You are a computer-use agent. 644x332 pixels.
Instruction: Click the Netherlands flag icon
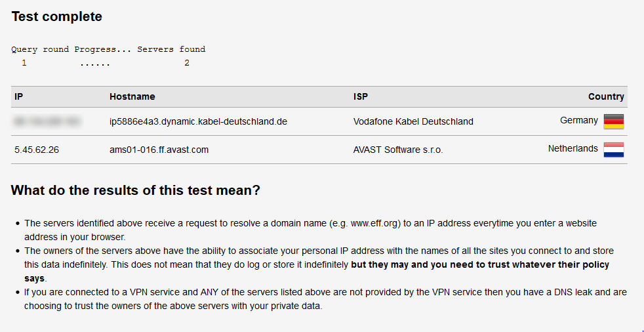click(614, 150)
